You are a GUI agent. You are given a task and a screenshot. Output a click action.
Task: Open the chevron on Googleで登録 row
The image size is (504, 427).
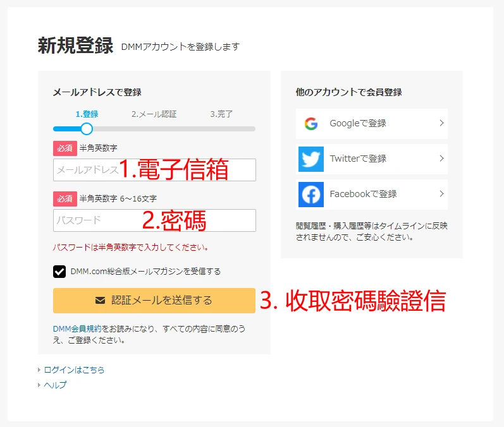(441, 123)
